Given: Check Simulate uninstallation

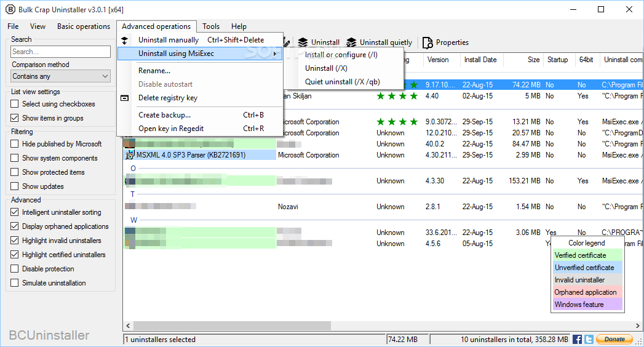Looking at the screenshot, I should pyautogui.click(x=15, y=283).
